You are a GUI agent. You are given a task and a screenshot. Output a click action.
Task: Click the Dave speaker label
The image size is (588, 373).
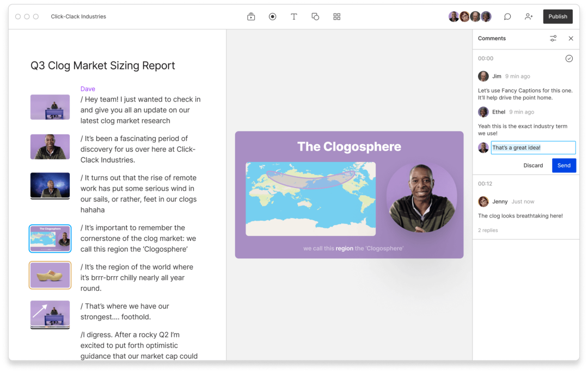coord(88,89)
